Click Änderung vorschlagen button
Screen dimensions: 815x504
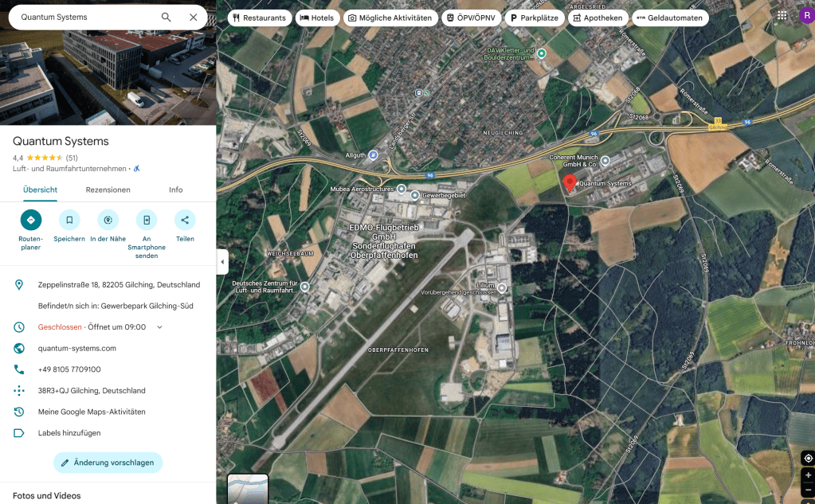pos(108,463)
